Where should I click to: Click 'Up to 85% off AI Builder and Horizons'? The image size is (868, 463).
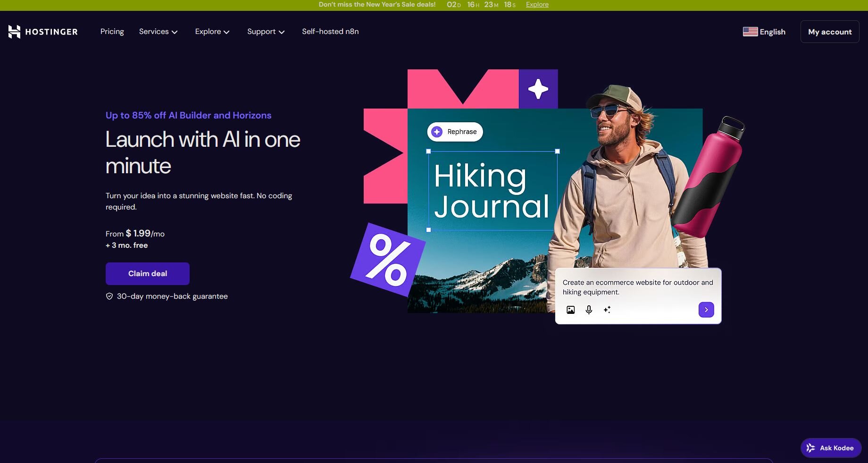[189, 115]
